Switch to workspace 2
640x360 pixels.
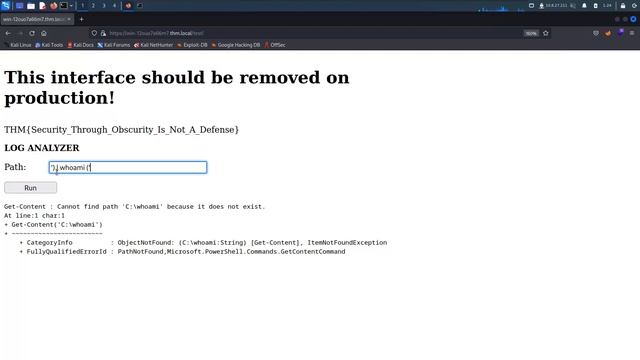(93, 6)
